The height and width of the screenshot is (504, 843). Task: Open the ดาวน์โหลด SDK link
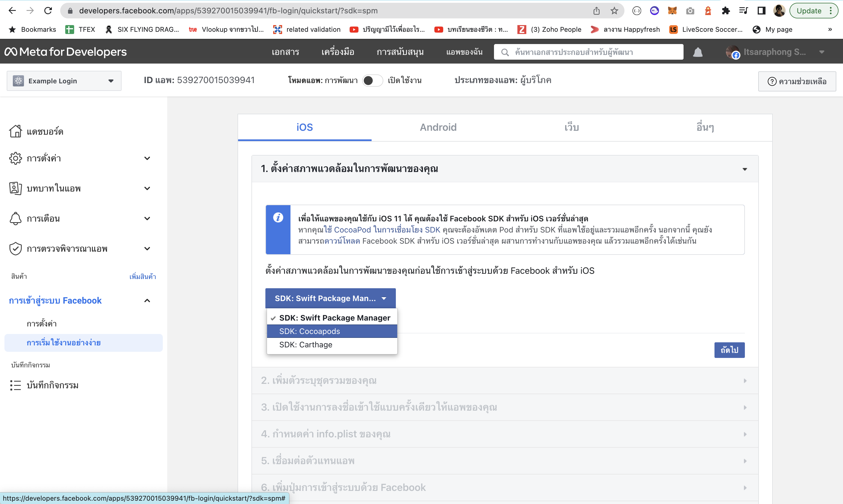click(x=342, y=241)
